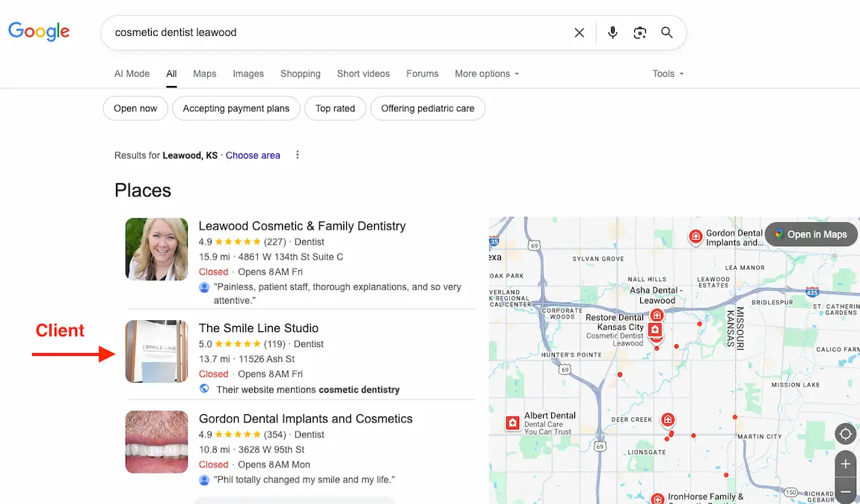
Task: Select the Restore Dental Kansas City map pin
Action: [x=655, y=331]
